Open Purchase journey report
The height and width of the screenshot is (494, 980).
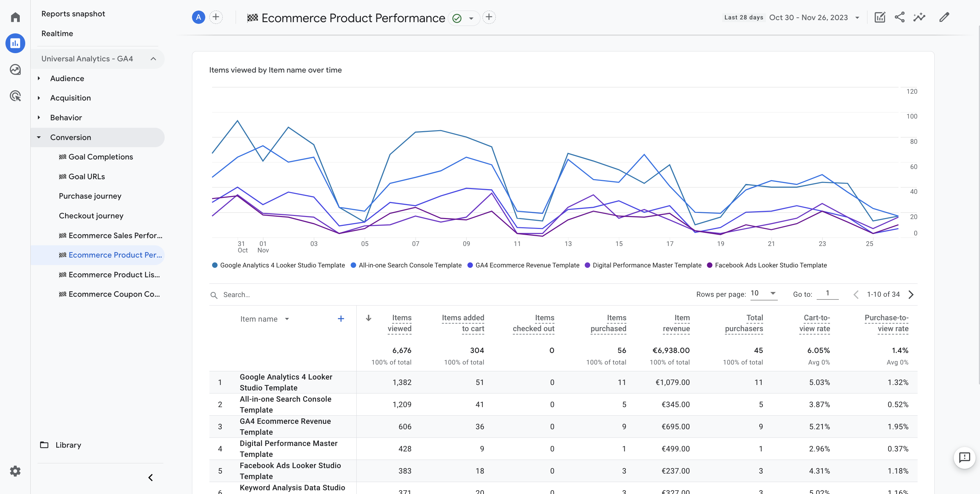[90, 196]
